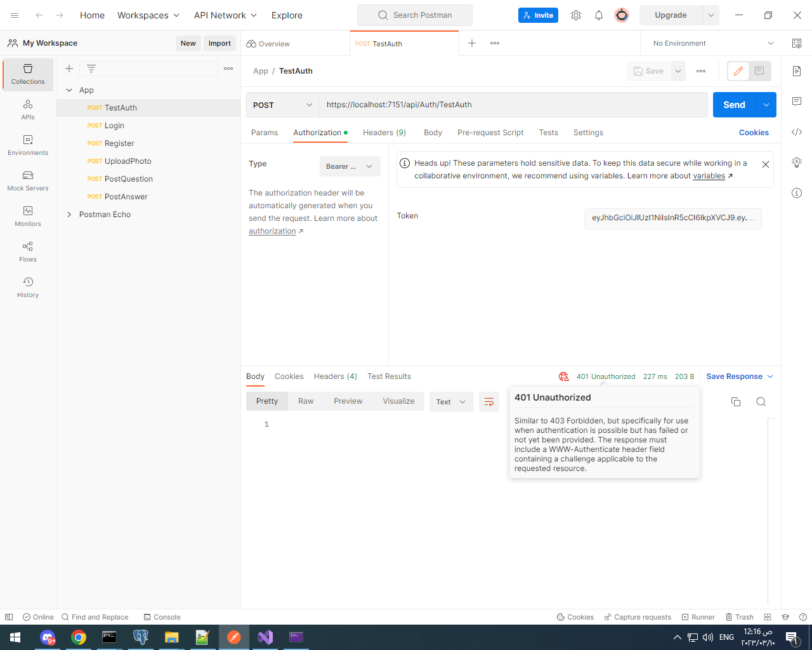Image resolution: width=812 pixels, height=650 pixels.
Task: Switch to the request Body tab
Action: tap(433, 133)
